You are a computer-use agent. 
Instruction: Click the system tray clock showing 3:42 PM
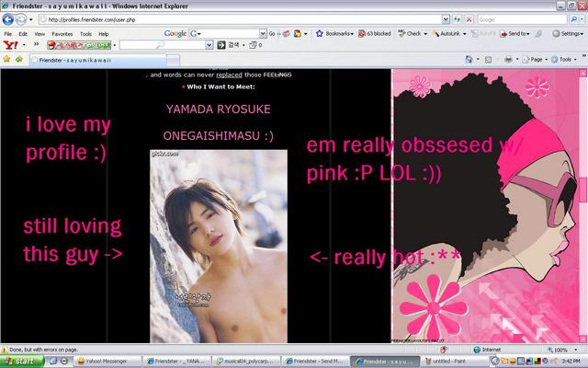pyautogui.click(x=571, y=362)
